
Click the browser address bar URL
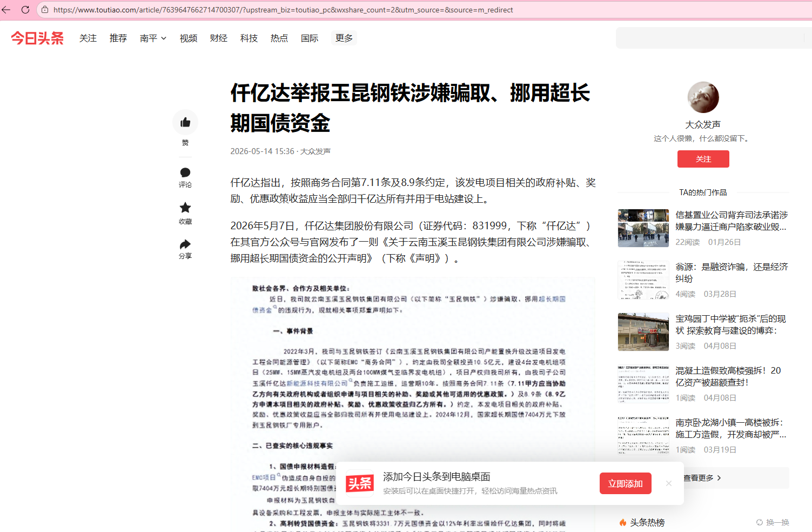[283, 10]
